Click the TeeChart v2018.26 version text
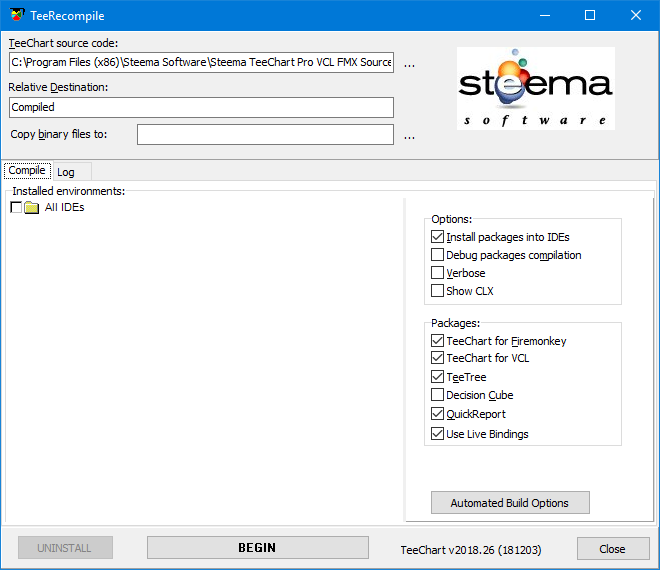The image size is (660, 570). coord(471,550)
